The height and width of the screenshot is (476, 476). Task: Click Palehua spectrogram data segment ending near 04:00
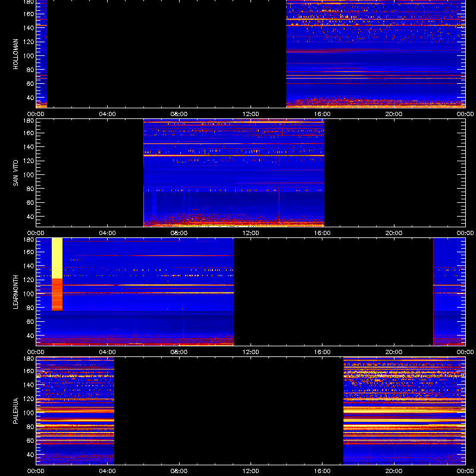pyautogui.click(x=75, y=411)
